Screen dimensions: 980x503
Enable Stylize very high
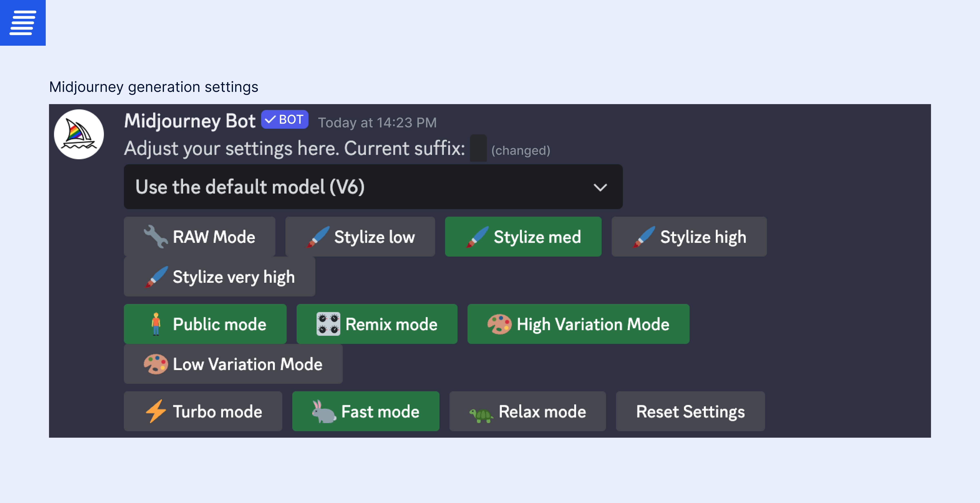coord(219,277)
